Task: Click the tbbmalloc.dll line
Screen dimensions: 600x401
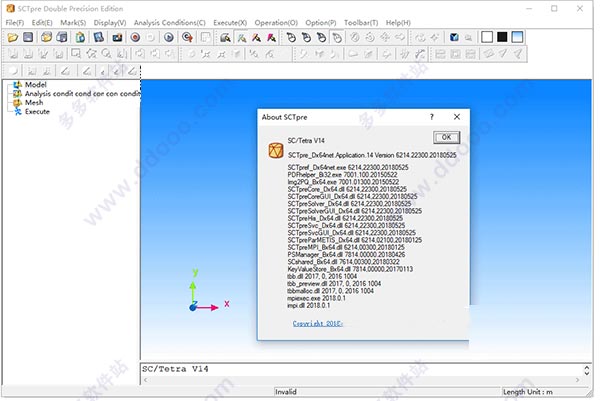Action: tap(331, 291)
